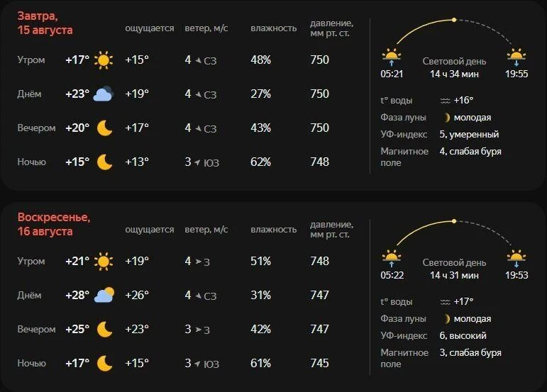Open the Воскресенье, 16 августа heading

[54, 225]
